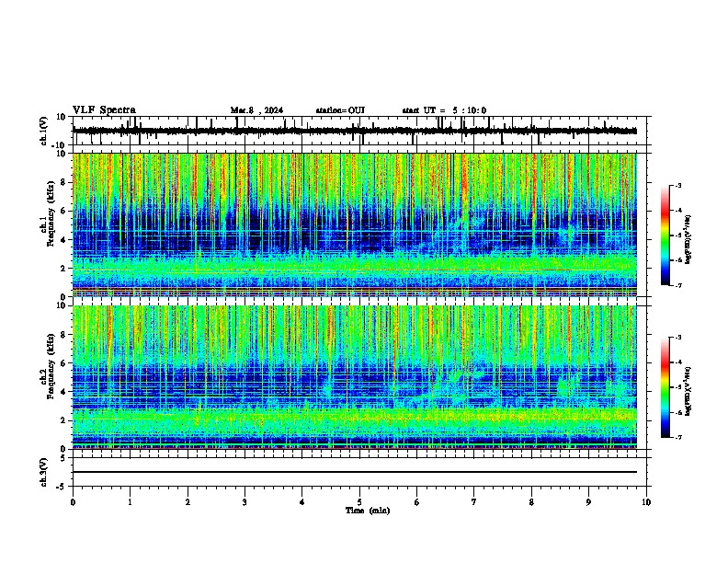This screenshot has width=728, height=563.
Task: Click the "-3" value on ch.2 color bar
Action: click(677, 338)
